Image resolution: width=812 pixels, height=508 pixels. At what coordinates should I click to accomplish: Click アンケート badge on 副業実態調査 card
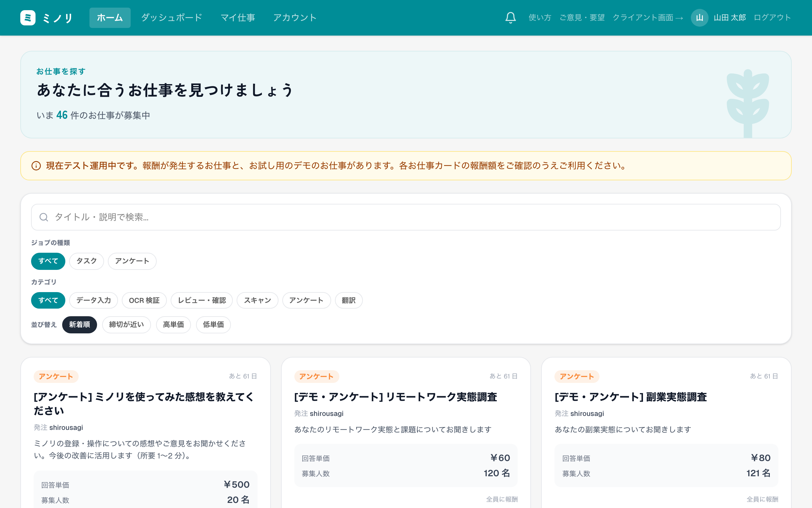(577, 376)
